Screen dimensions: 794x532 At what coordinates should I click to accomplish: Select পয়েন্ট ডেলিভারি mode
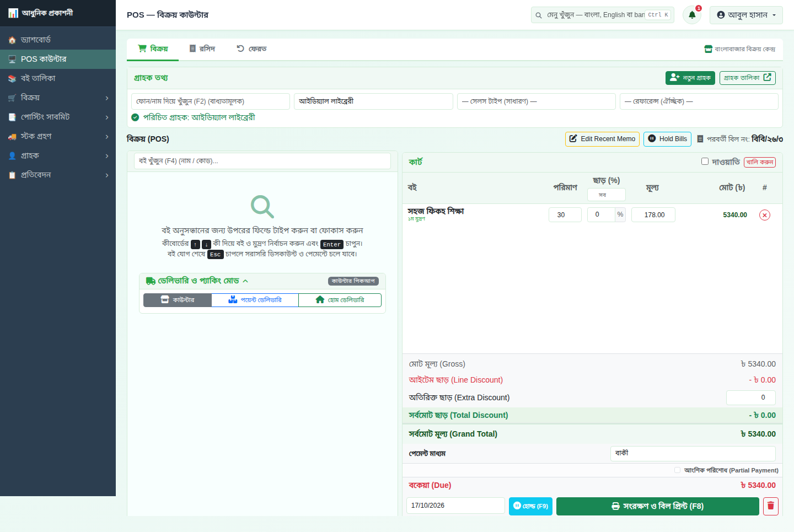click(255, 300)
